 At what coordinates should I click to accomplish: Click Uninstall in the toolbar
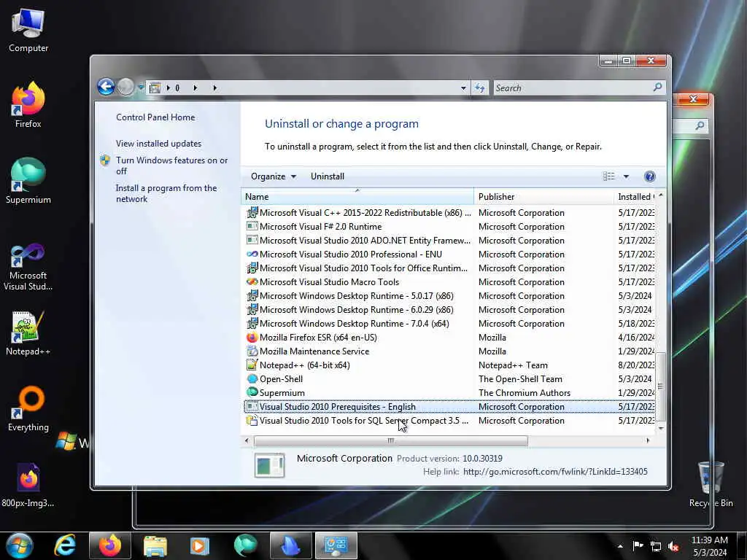[328, 176]
